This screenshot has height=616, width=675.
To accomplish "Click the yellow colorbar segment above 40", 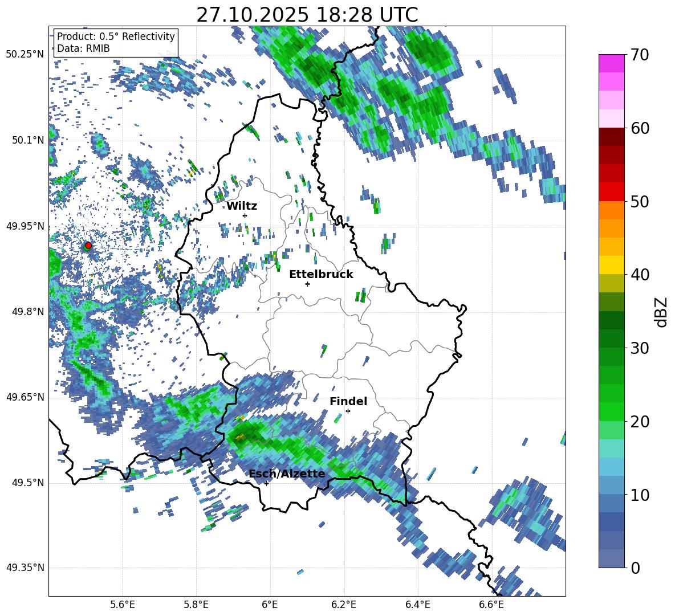I will click(611, 266).
